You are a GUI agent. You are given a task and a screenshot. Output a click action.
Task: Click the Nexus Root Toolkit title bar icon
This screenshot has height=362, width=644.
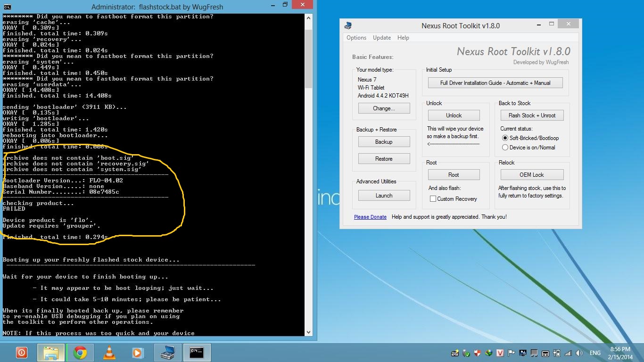click(348, 25)
